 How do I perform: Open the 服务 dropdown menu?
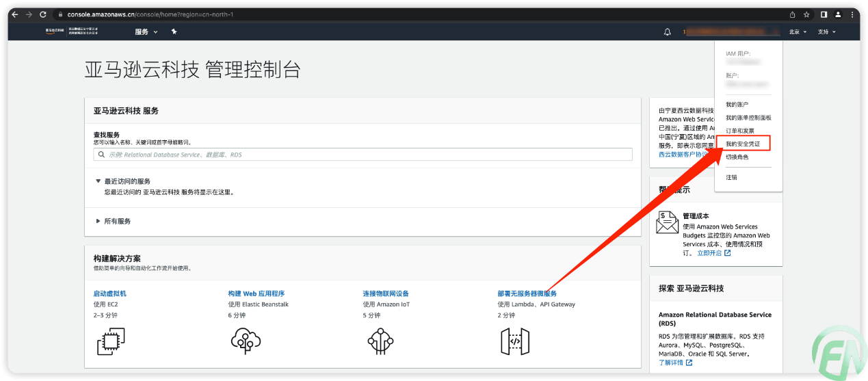pyautogui.click(x=146, y=31)
